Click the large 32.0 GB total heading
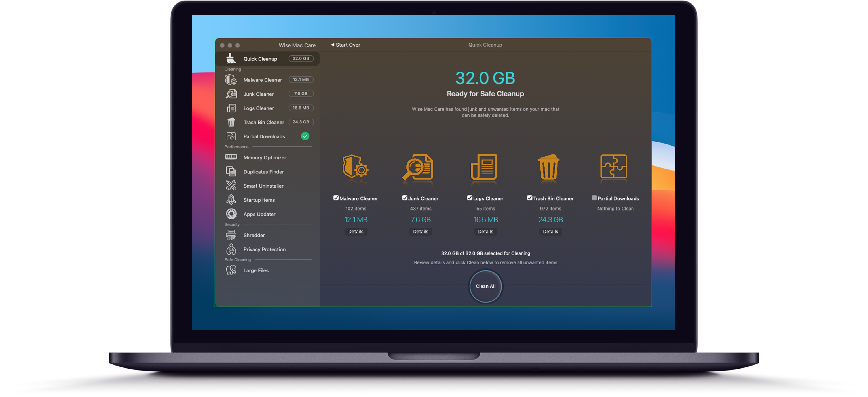868x397 pixels. [x=485, y=78]
